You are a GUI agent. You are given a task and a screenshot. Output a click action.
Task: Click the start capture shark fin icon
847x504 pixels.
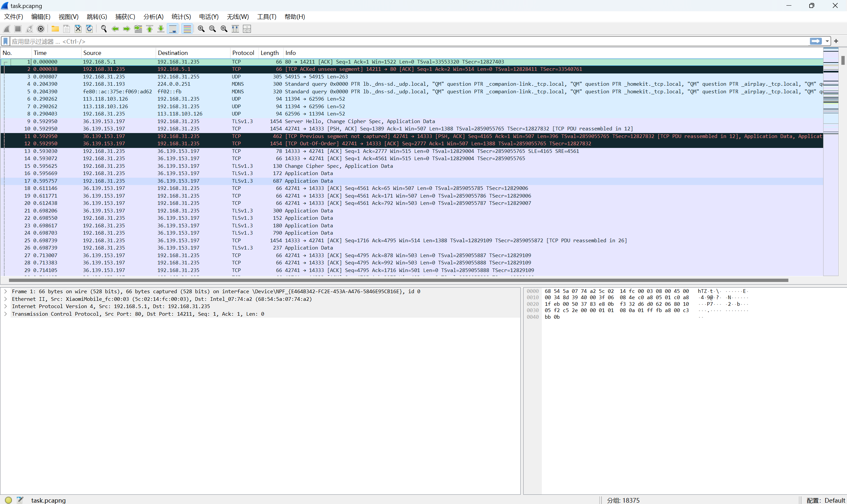pos(6,29)
